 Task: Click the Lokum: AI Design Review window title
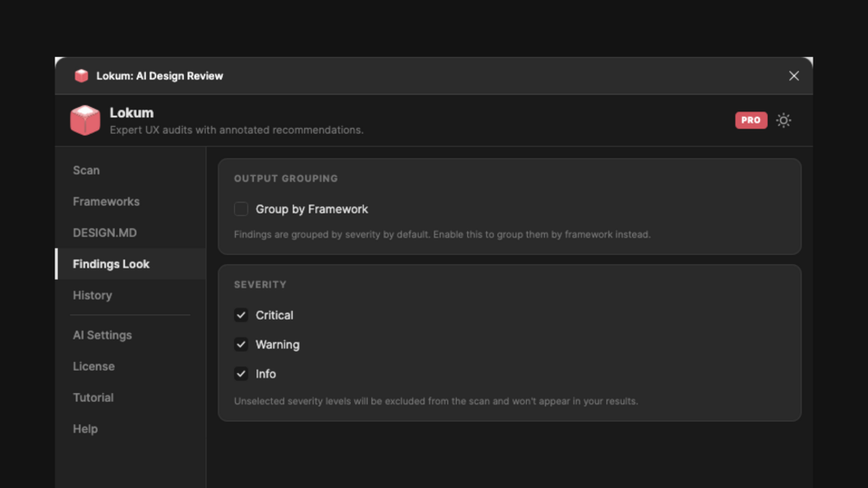coord(160,76)
